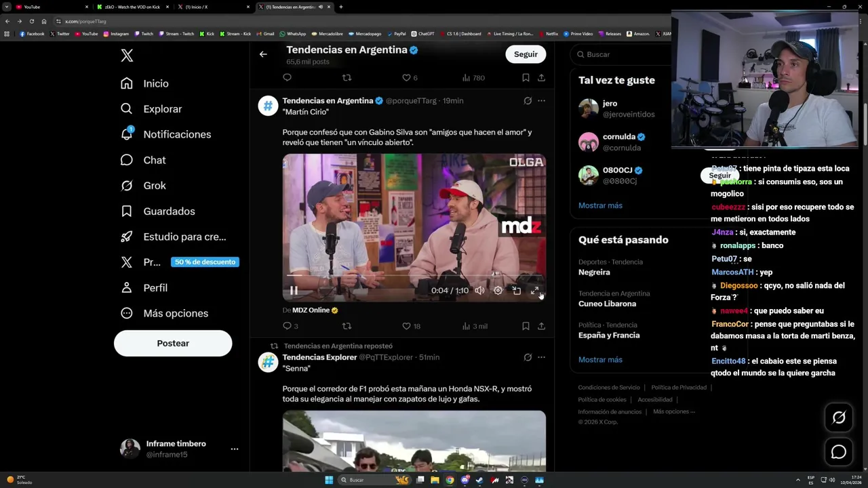The image size is (868, 488).
Task: Open floating Grok button
Action: coord(839,418)
